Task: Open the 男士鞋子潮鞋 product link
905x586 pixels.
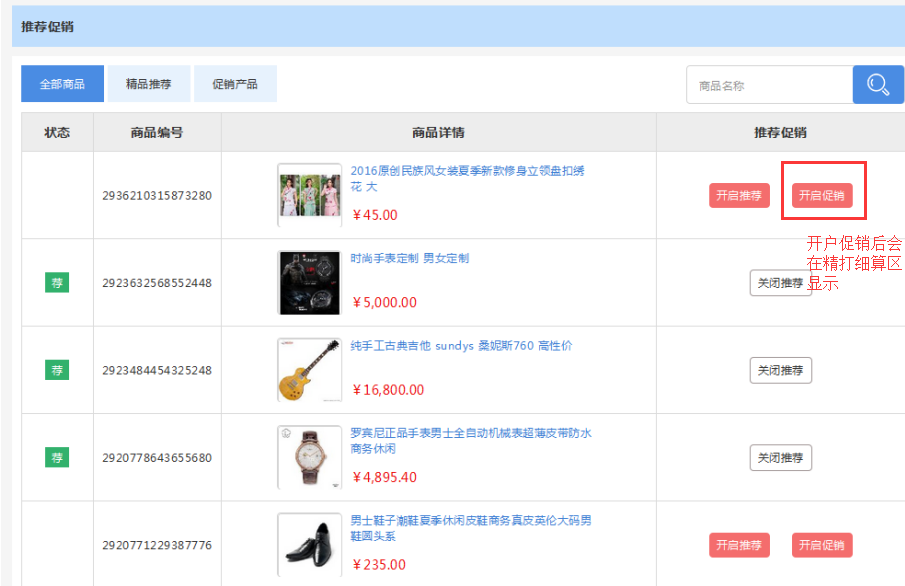Action: 471,528
